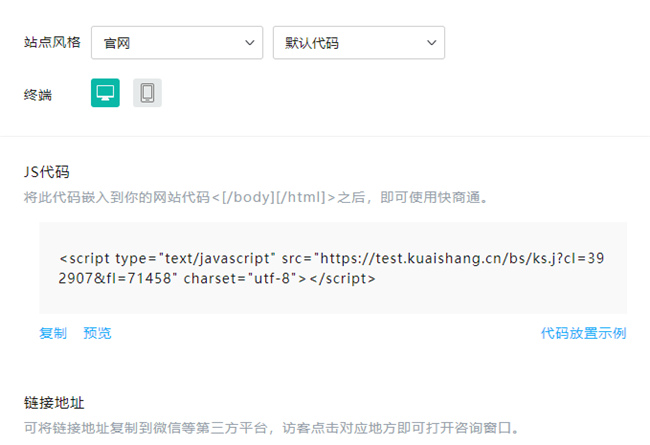
Task: Open the 预览 preview link
Action: pos(97,333)
